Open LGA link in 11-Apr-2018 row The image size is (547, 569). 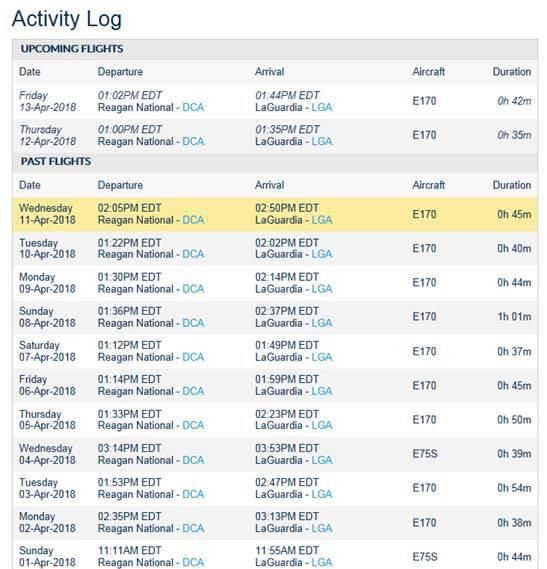(322, 220)
